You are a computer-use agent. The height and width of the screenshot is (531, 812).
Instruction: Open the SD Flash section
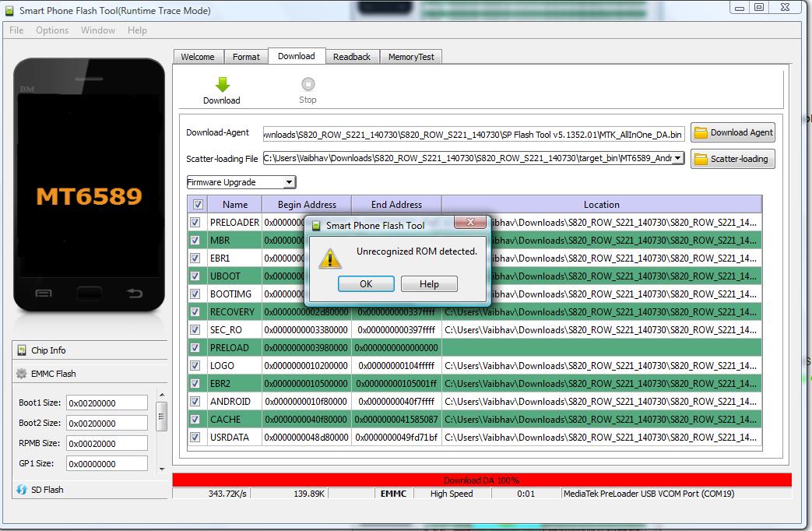tap(47, 490)
